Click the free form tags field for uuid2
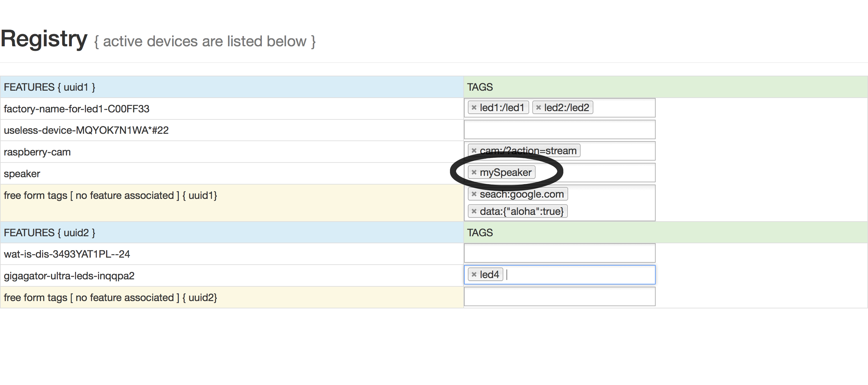 coord(560,297)
